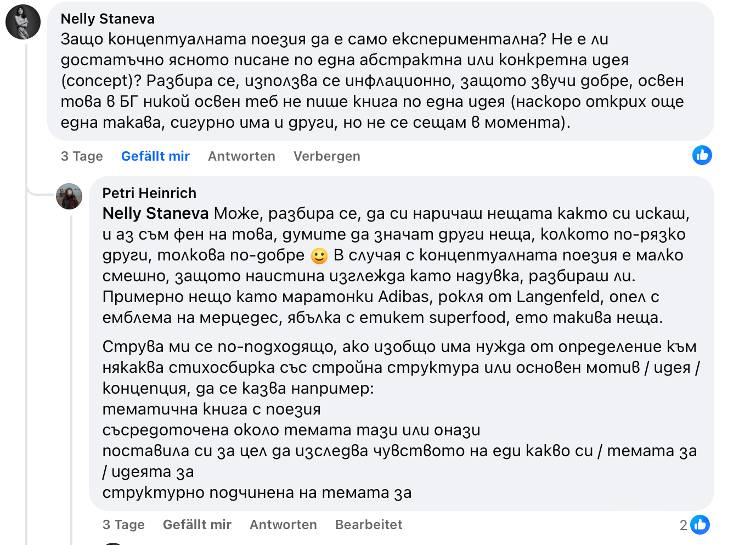The image size is (756, 545).
Task: Open the 3 Tage timestamp on Nelly's comment
Action: (82, 156)
